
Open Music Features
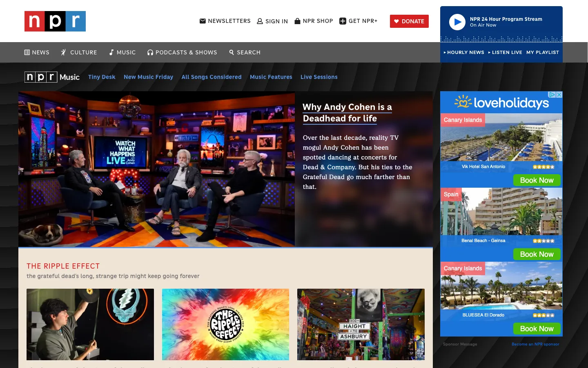(271, 77)
